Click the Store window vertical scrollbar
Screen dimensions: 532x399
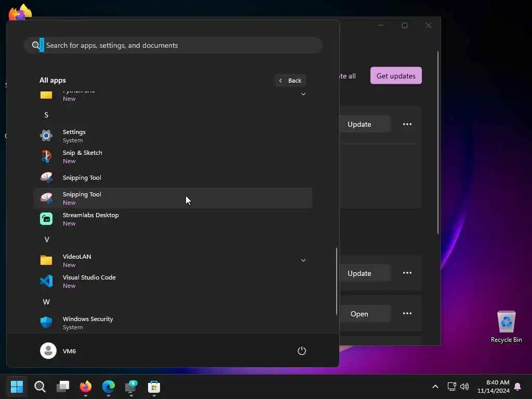[x=437, y=142]
